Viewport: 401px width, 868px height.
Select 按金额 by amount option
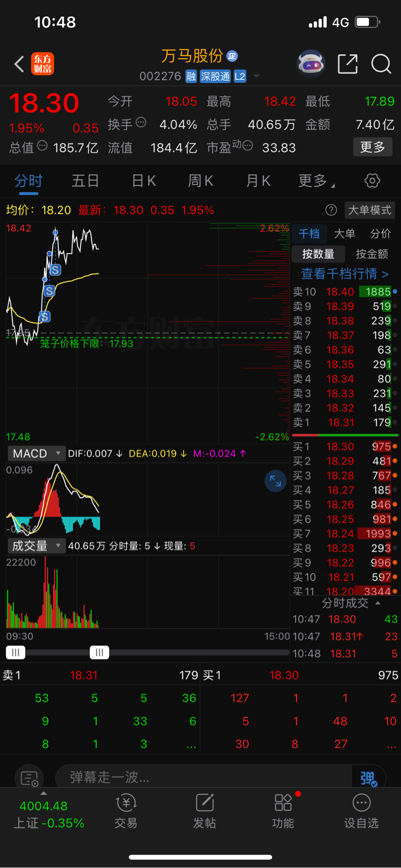[x=372, y=254]
